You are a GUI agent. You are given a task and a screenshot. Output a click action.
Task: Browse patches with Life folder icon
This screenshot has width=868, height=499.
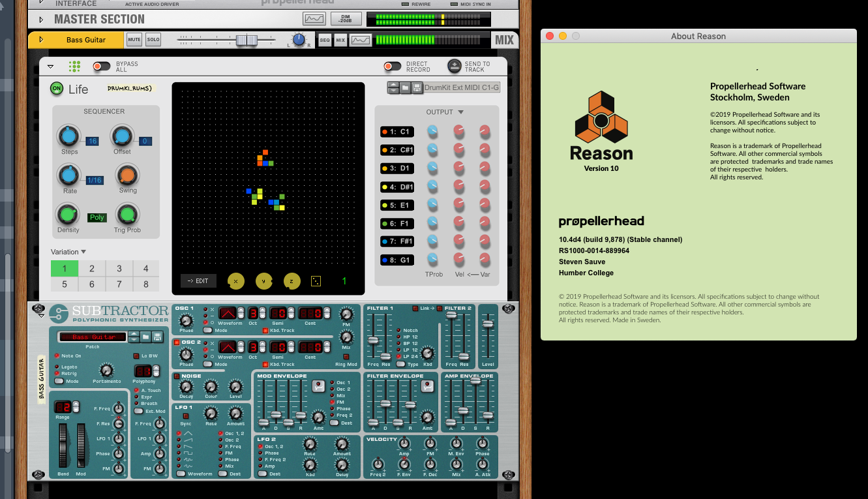tap(405, 87)
